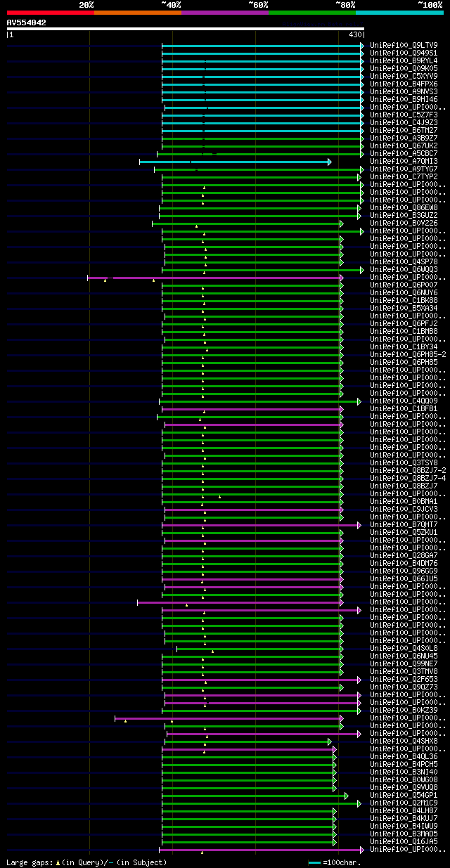This screenshot has height=868, width=450.
Task: Open hit UniRef100_B4FPX6
Action: pyautogui.click(x=404, y=84)
